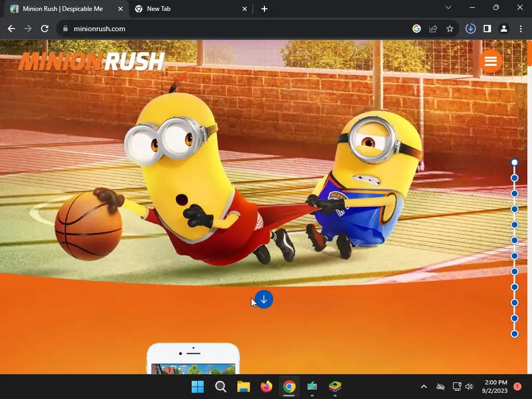Screen dimensions: 532x399
Task: Click the volume speaker icon
Action: 469,387
